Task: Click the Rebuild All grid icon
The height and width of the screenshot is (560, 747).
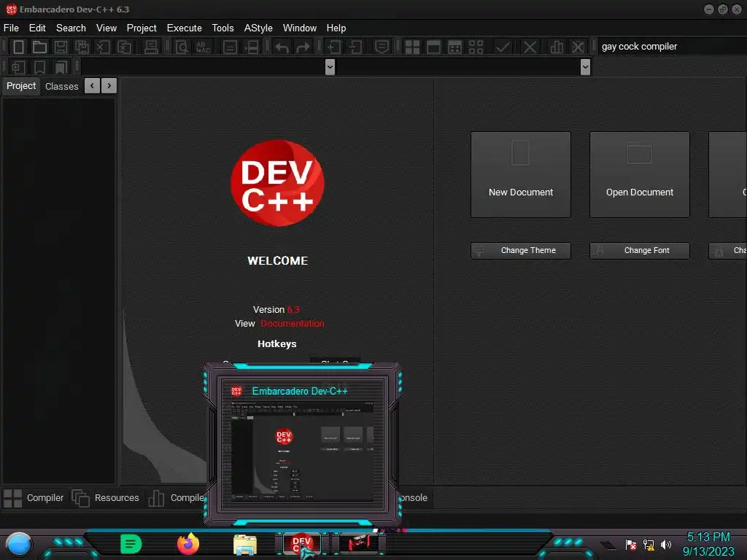Action: 476,47
